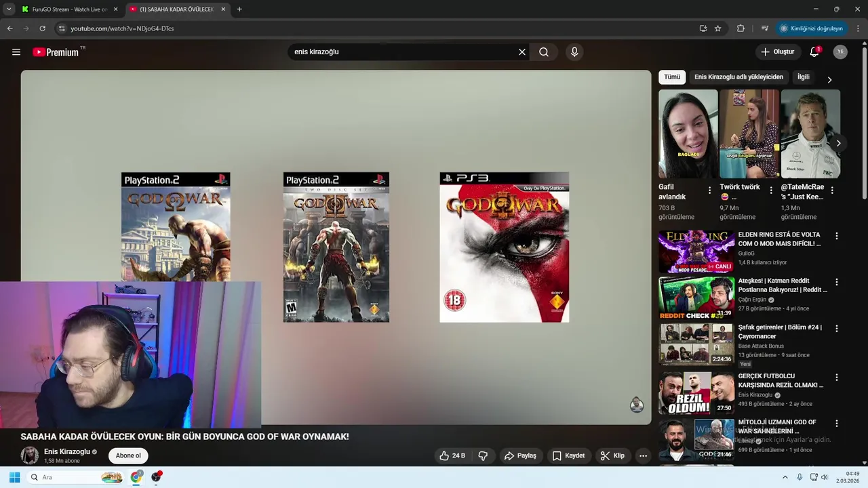Close the SABAHA KADAR ÖVÜLECEK tab
Viewport: 868px width, 488px height.
(x=223, y=9)
